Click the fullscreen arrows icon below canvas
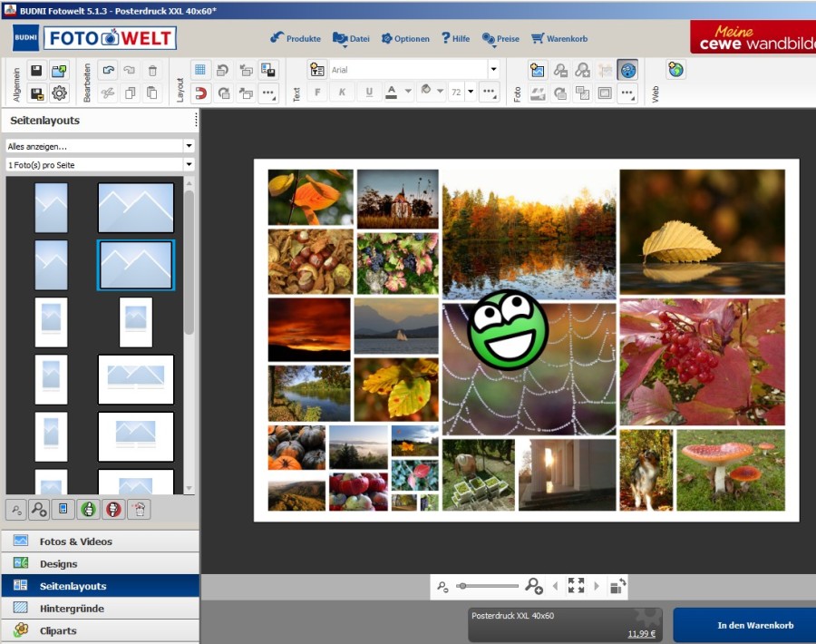This screenshot has width=816, height=644. (576, 586)
